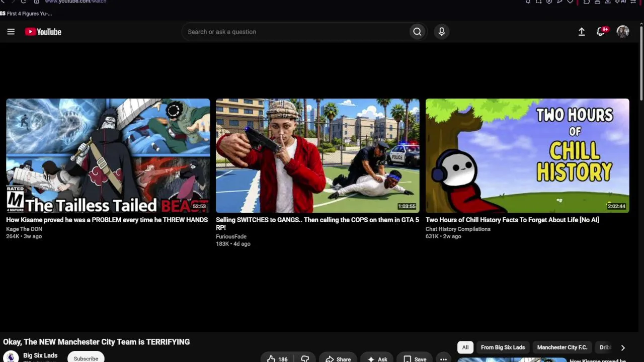The width and height of the screenshot is (644, 362).
Task: Reload the page in the browser
Action: coord(23,2)
